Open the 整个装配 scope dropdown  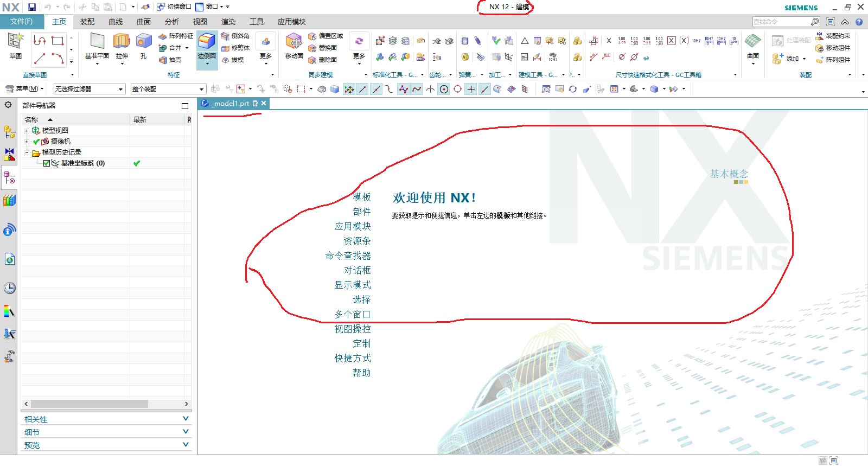coord(168,89)
